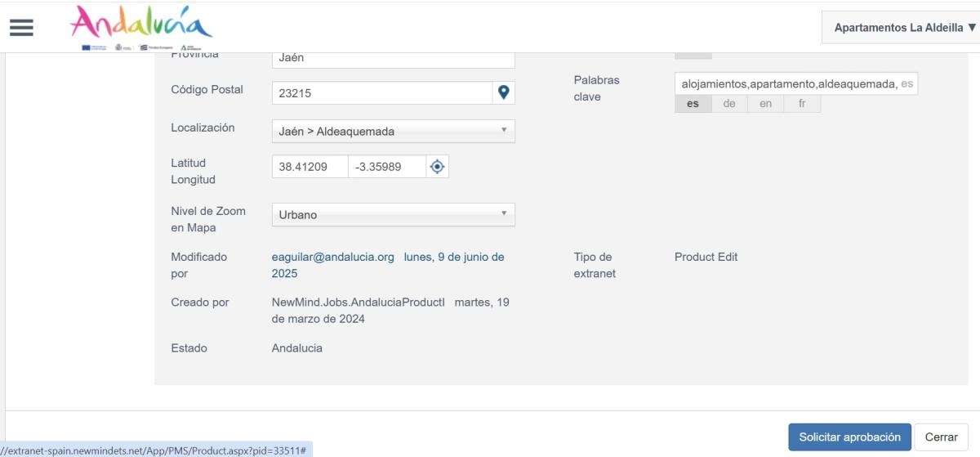Open the hamburger navigation menu
The height and width of the screenshot is (457, 980).
click(20, 27)
